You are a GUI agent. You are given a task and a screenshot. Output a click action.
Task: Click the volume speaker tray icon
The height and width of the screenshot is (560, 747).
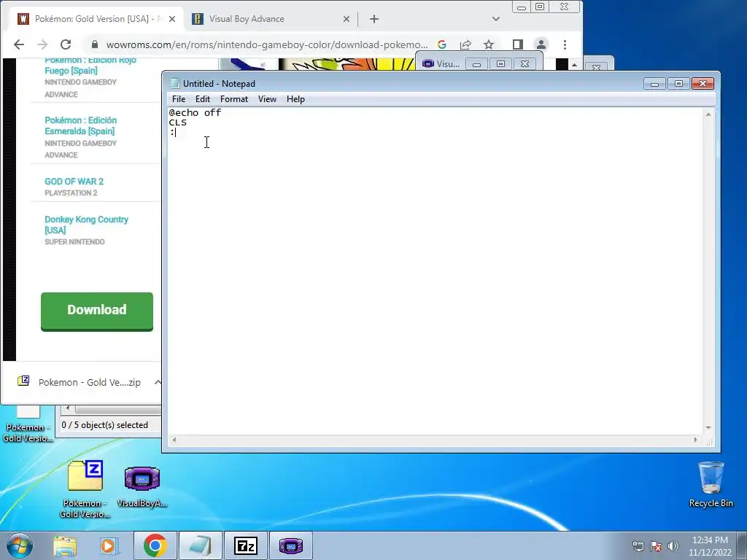click(x=673, y=546)
